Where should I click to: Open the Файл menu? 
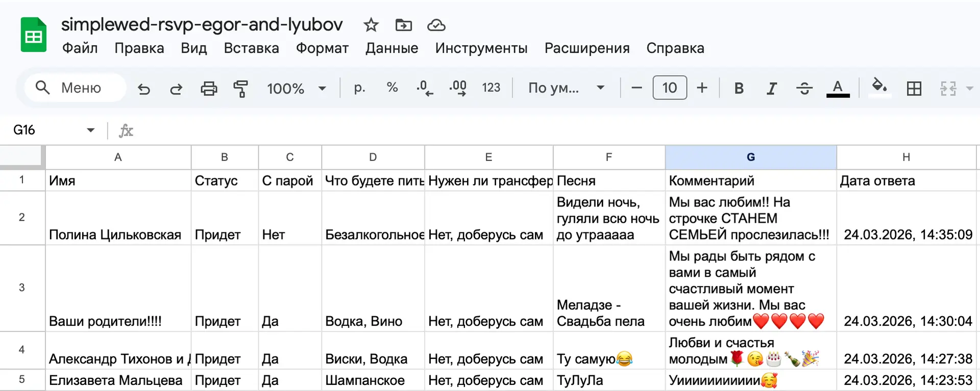(80, 48)
